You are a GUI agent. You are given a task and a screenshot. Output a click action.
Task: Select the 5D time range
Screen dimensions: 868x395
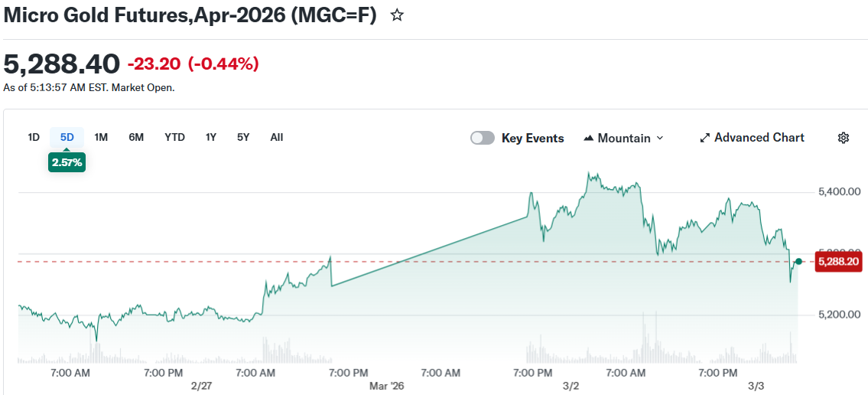click(67, 137)
